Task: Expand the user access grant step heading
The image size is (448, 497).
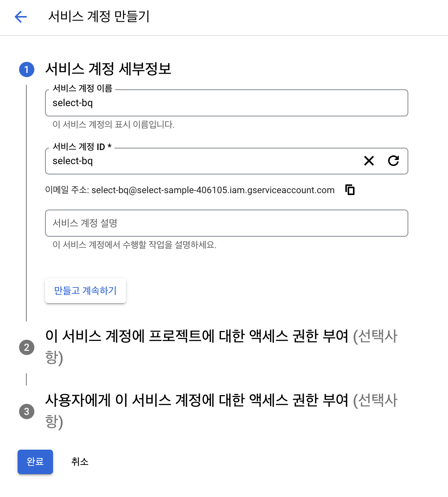Action: pyautogui.click(x=221, y=411)
